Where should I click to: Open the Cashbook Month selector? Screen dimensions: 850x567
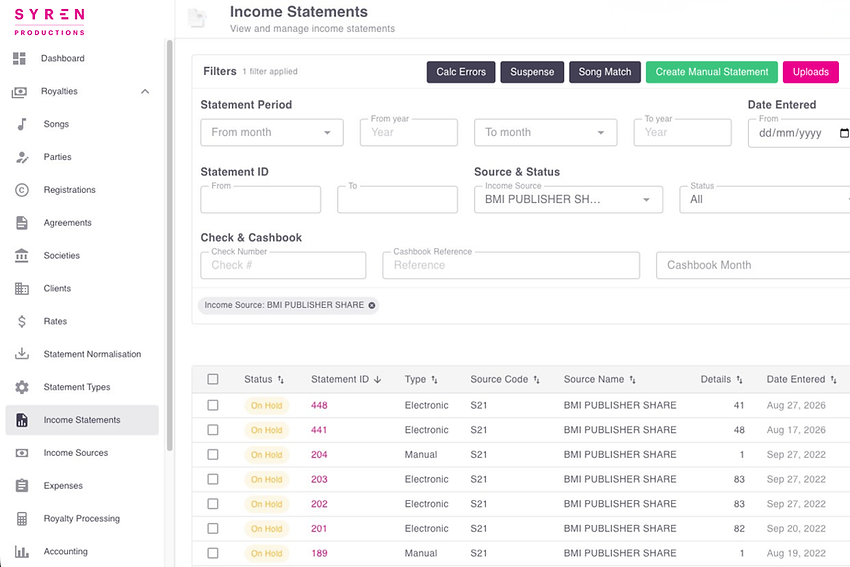click(753, 266)
